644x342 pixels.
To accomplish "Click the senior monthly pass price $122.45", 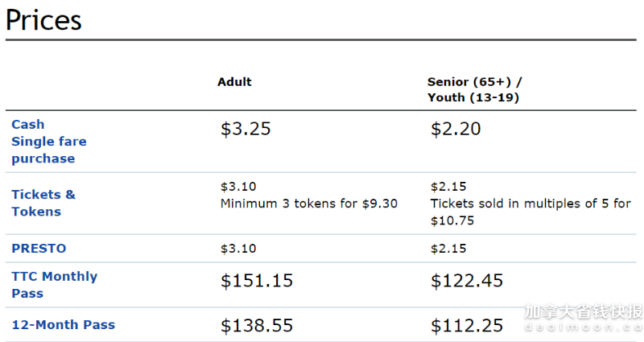I will click(x=467, y=281).
